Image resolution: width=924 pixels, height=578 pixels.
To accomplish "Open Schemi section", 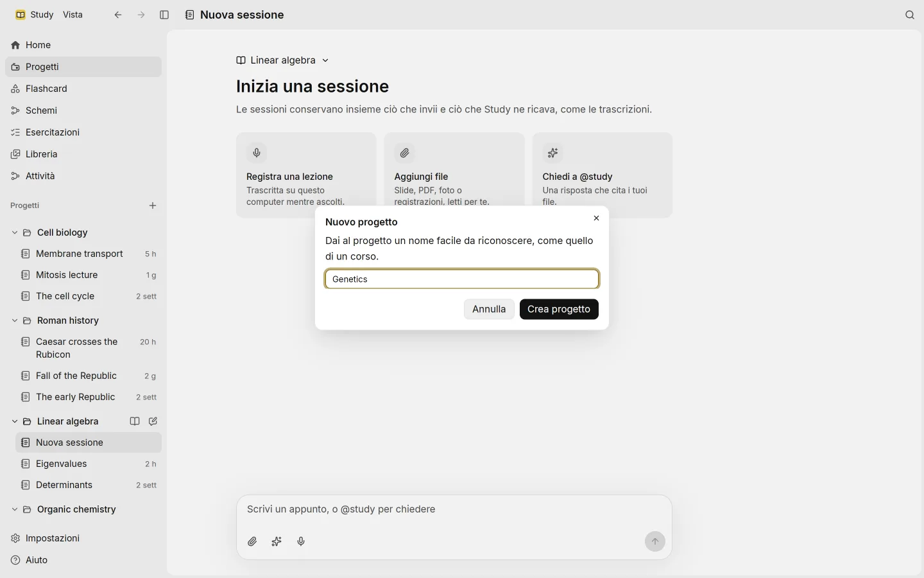I will [x=83, y=110].
